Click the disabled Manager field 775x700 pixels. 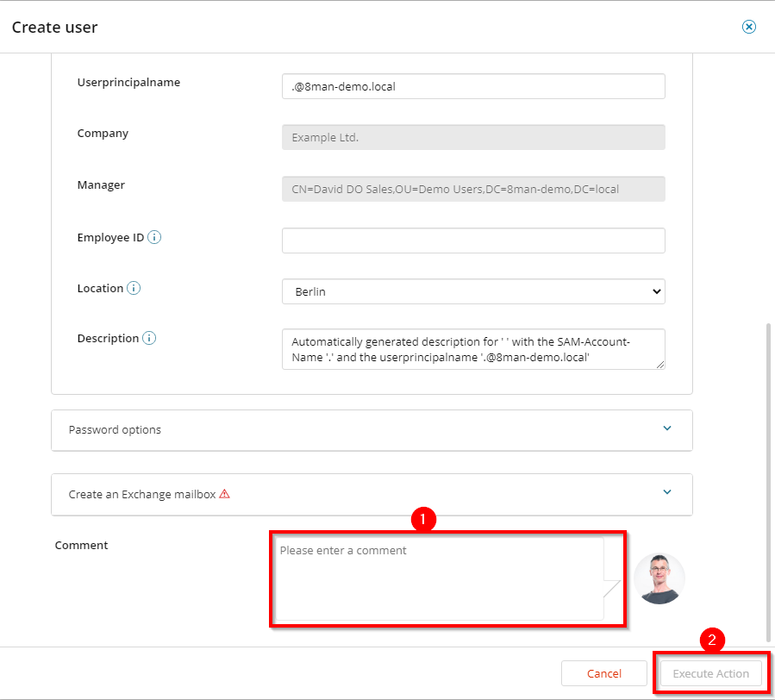pyautogui.click(x=473, y=189)
